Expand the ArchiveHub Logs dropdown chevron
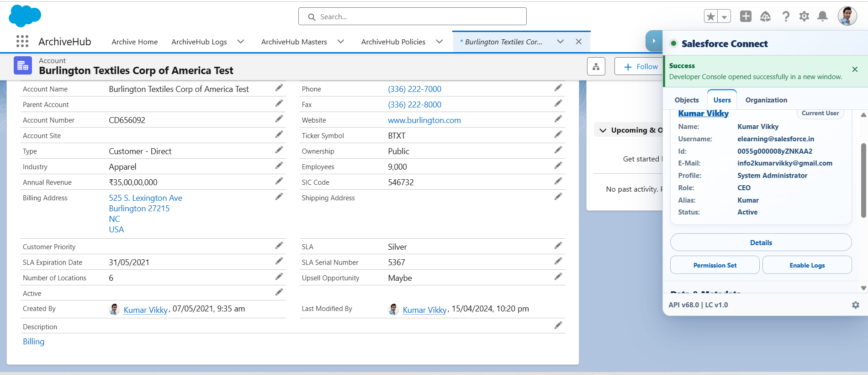868x375 pixels. click(x=241, y=42)
